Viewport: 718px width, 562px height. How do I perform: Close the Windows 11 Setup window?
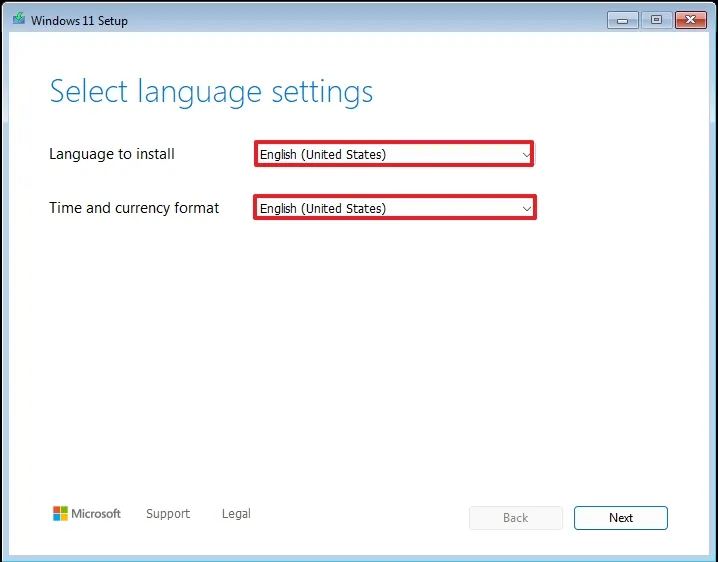click(690, 19)
